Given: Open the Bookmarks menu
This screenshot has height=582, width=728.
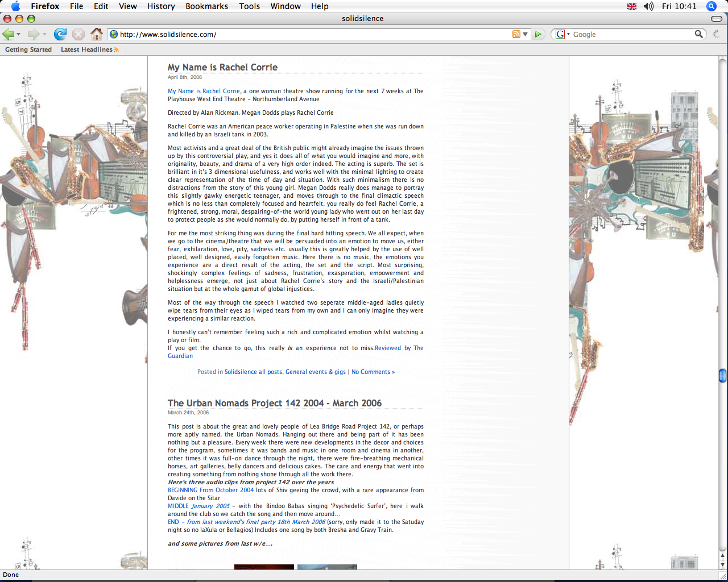Looking at the screenshot, I should point(206,6).
